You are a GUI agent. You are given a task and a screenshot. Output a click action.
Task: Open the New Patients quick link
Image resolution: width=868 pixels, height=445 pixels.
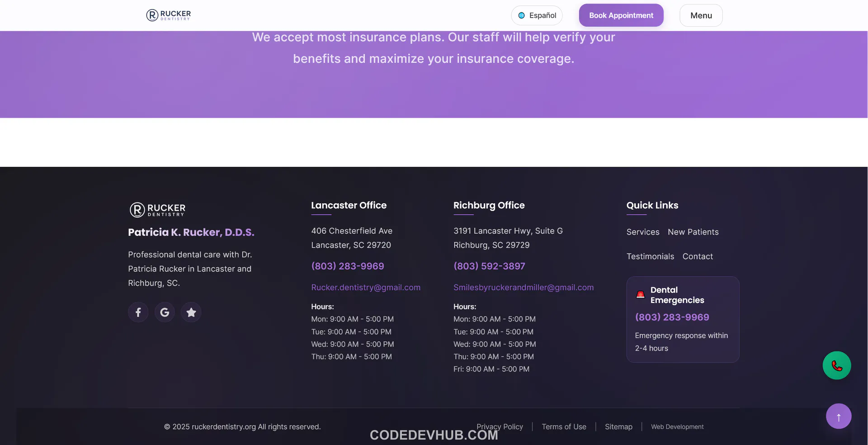(x=693, y=232)
